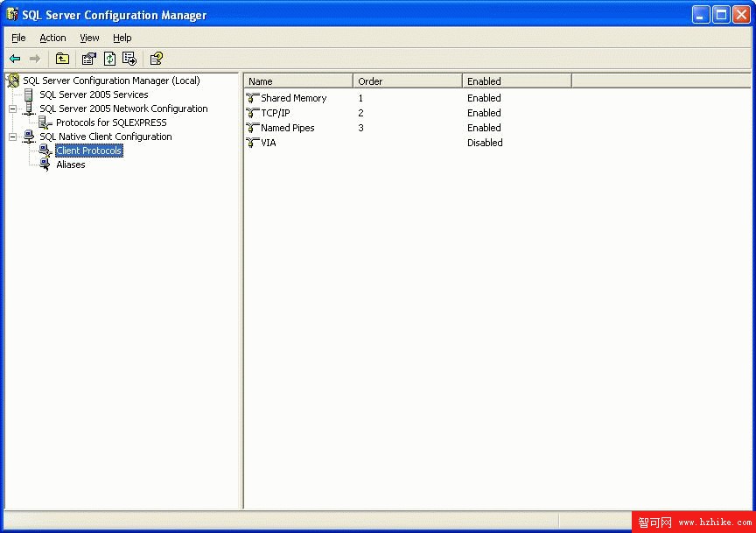The width and height of the screenshot is (756, 533).
Task: Open the Action menu
Action: click(x=52, y=38)
